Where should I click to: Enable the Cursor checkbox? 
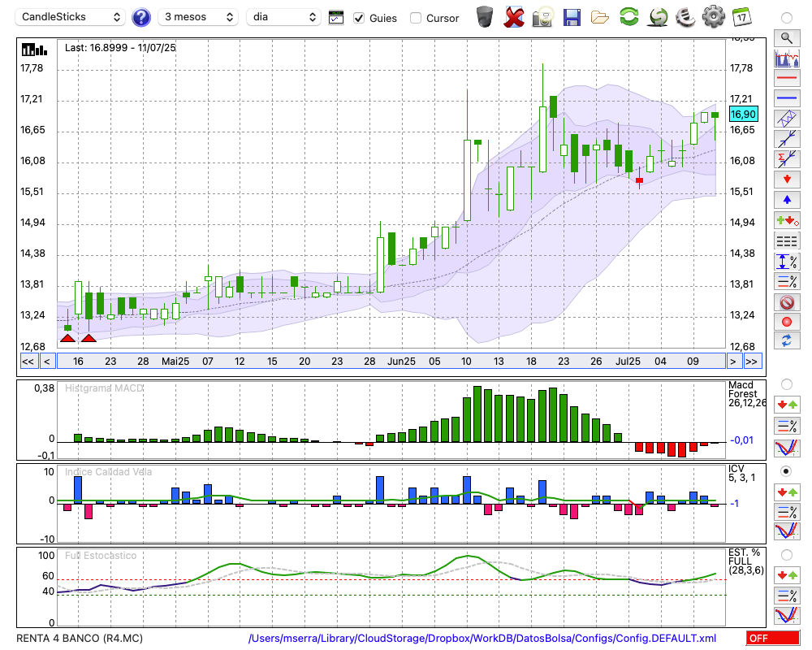(415, 18)
